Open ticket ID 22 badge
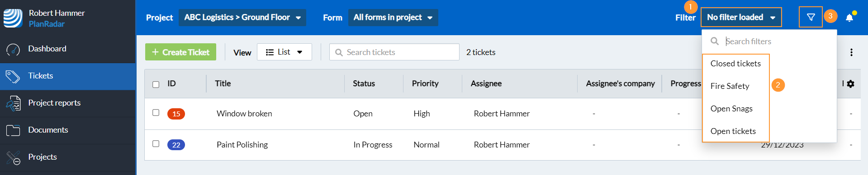The image size is (868, 175). pos(176,145)
